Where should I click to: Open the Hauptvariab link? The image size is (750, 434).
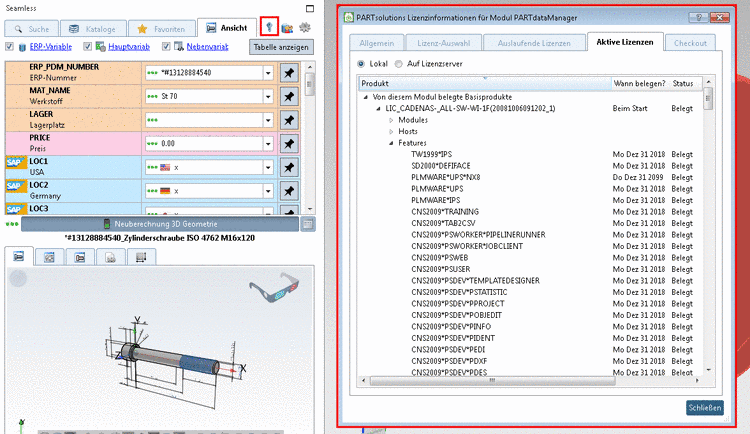point(129,46)
